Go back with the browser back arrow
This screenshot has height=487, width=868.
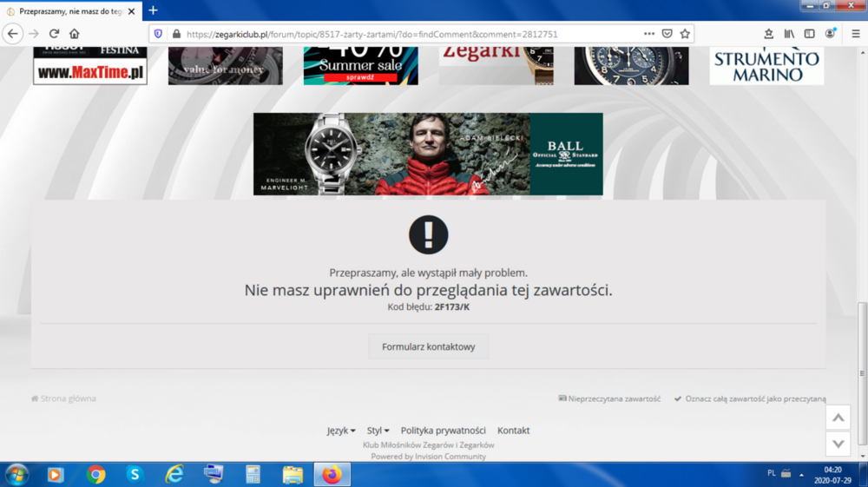tap(13, 34)
